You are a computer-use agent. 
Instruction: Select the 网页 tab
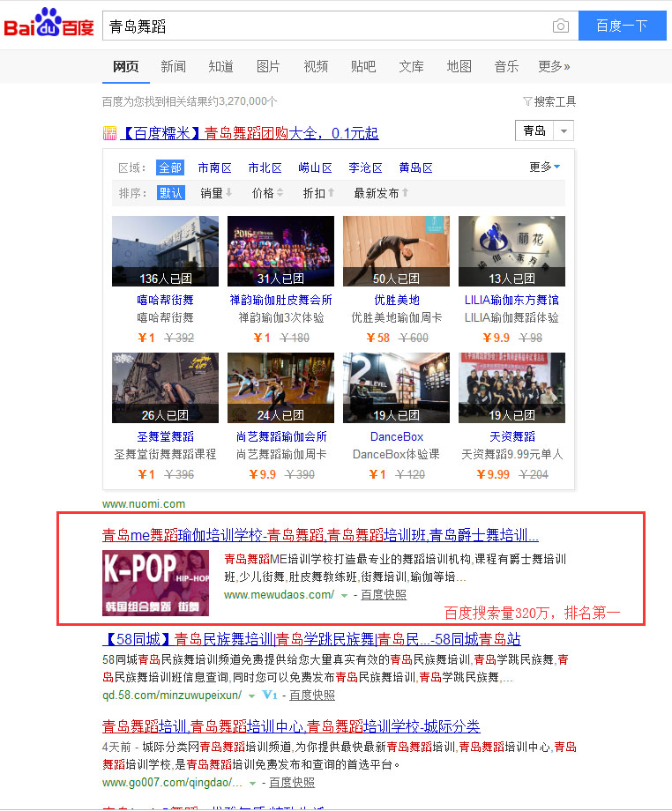(x=126, y=66)
